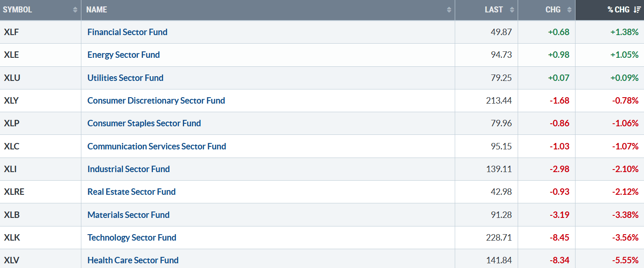
Task: Click the -1.06% percent change
Action: click(x=625, y=123)
